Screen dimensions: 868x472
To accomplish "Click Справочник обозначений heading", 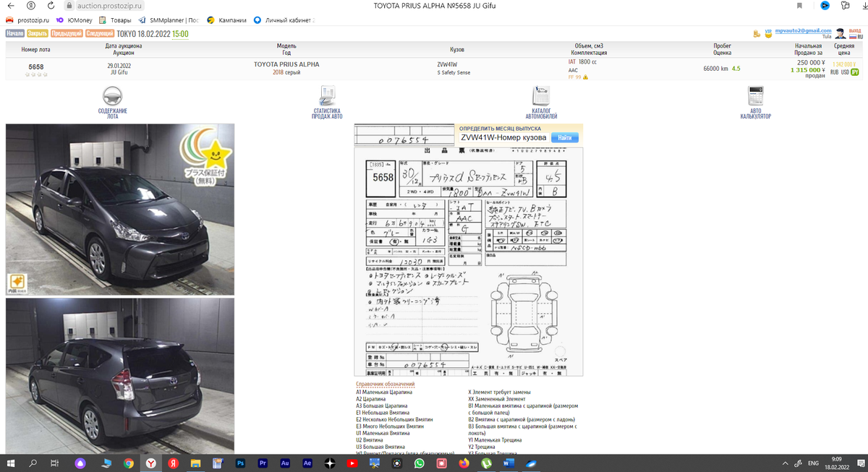I will click(386, 384).
